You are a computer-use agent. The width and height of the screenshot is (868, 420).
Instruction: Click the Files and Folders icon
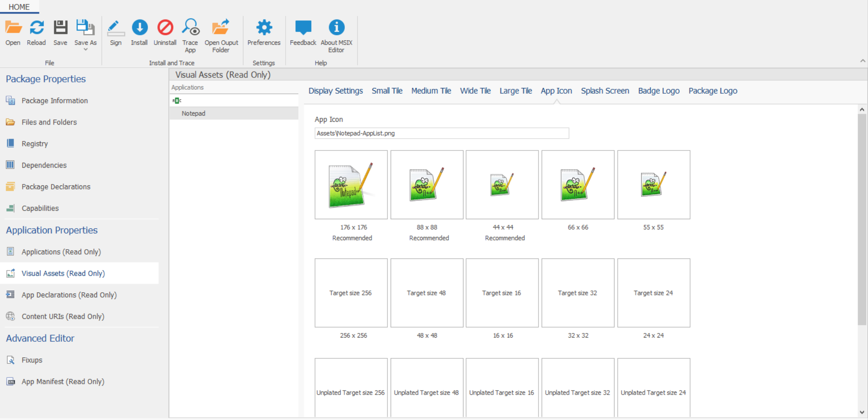pos(10,122)
